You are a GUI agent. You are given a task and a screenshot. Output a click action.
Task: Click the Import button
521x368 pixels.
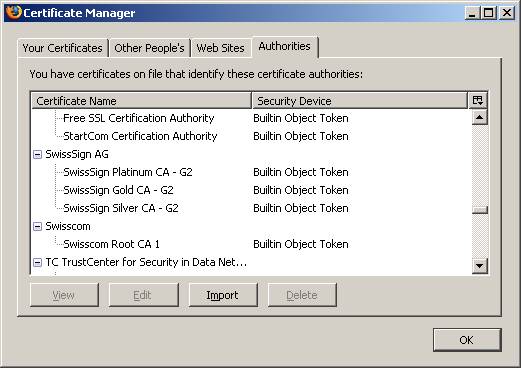point(223,295)
